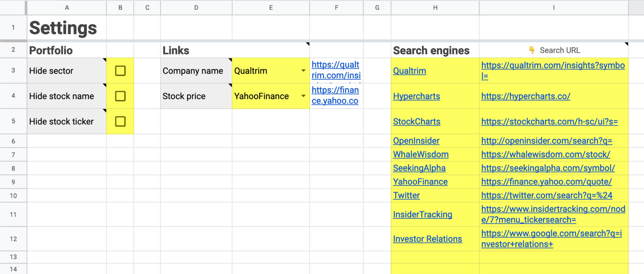Open the qualtrim.com link in column F
The image size is (644, 274).
[336, 70]
